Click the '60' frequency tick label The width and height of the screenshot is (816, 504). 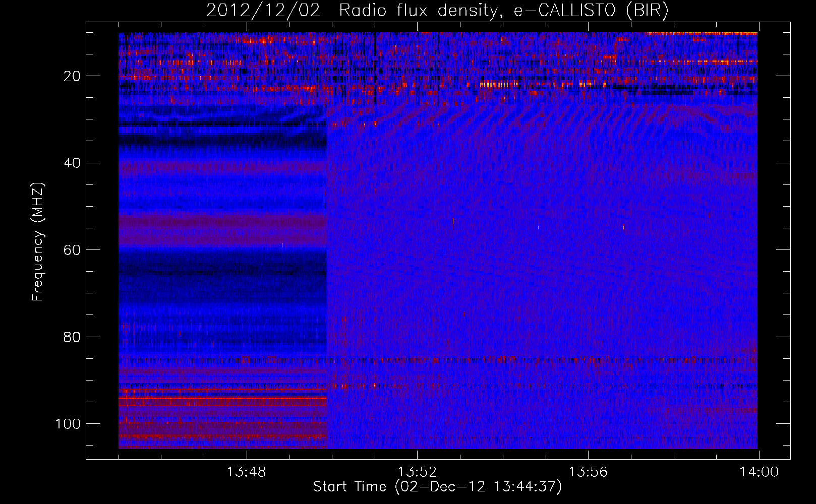click(72, 250)
